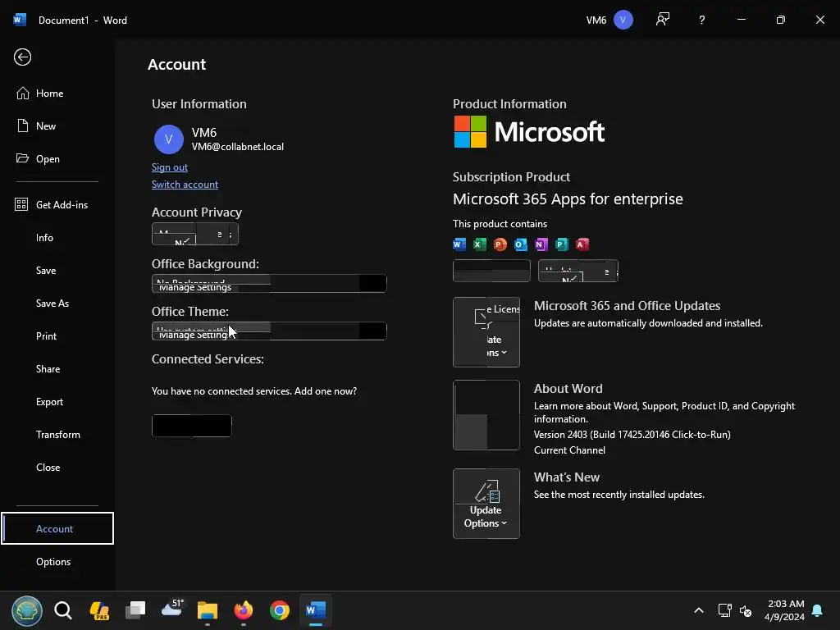Go back using the back arrow
840x630 pixels.
pos(22,57)
